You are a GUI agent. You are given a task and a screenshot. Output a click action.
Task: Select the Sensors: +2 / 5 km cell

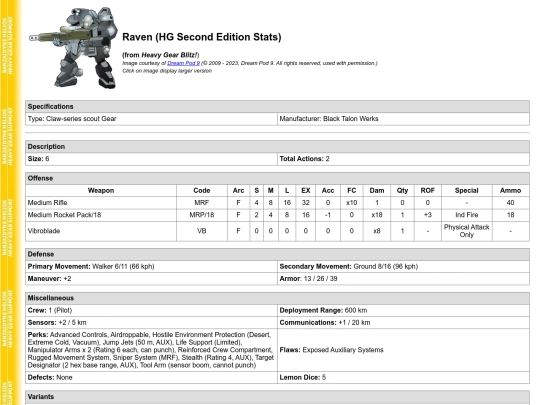[151, 323]
